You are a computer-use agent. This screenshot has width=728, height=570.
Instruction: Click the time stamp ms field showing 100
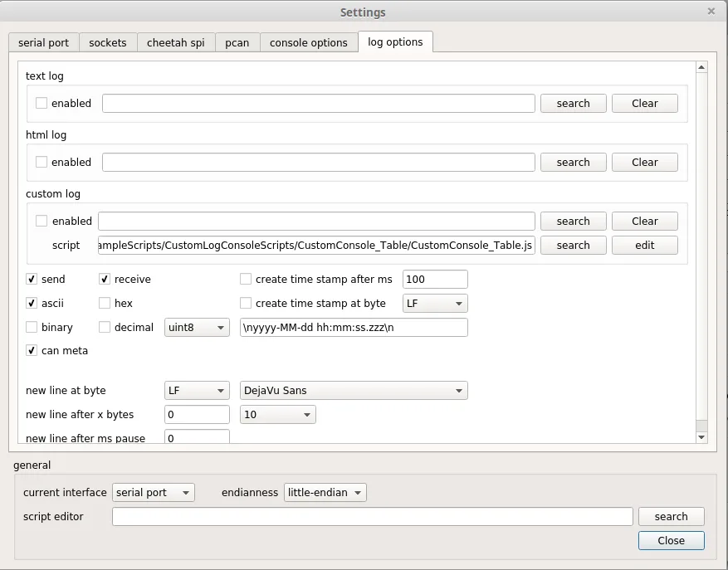point(435,279)
